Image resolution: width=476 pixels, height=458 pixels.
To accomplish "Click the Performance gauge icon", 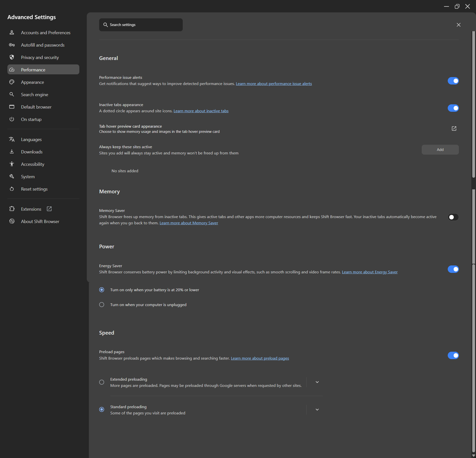I will 12,70.
